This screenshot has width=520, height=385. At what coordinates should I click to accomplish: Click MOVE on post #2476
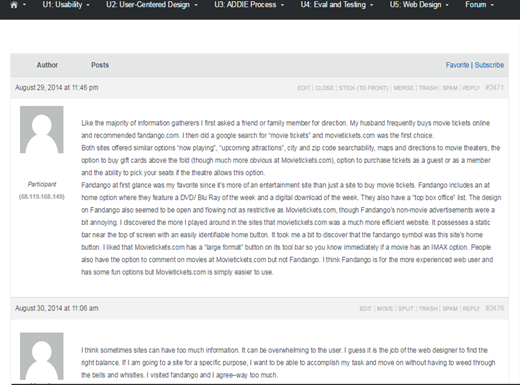point(385,309)
